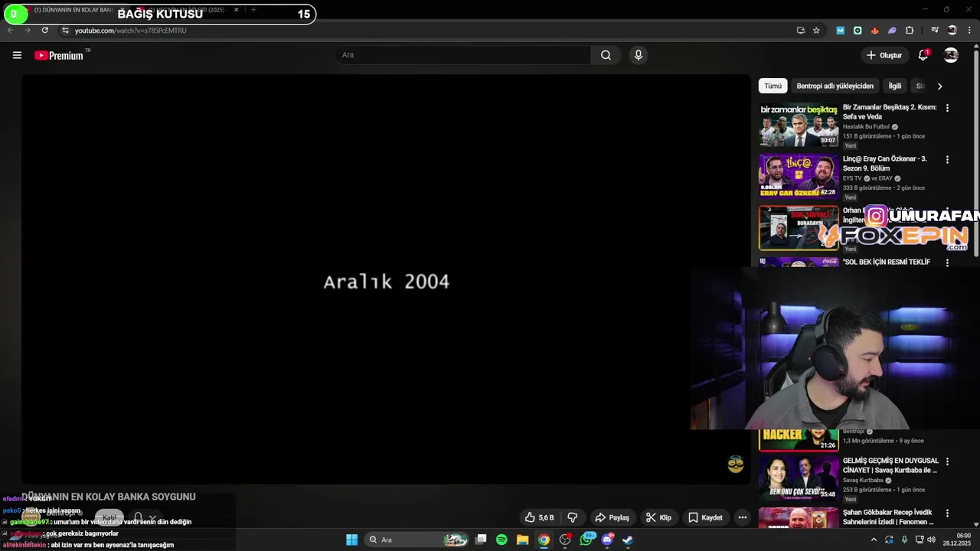Show hidden system tray icons chevron
The height and width of the screenshot is (551, 980).
[874, 540]
